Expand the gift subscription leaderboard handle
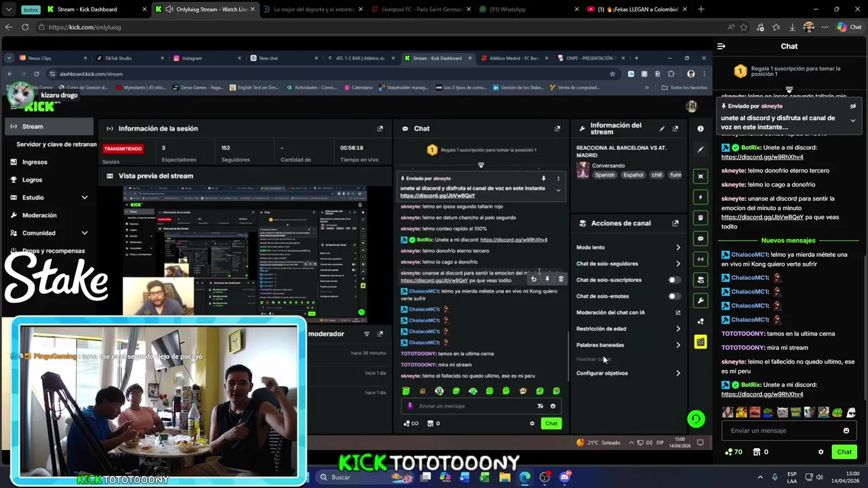This screenshot has width=868, height=488. coord(789,89)
